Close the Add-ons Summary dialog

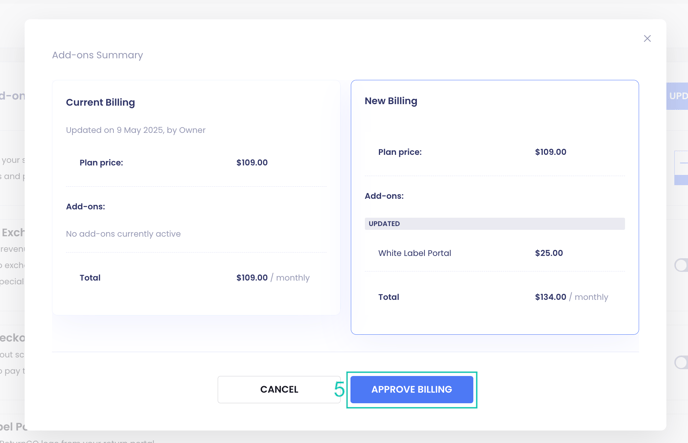click(647, 39)
